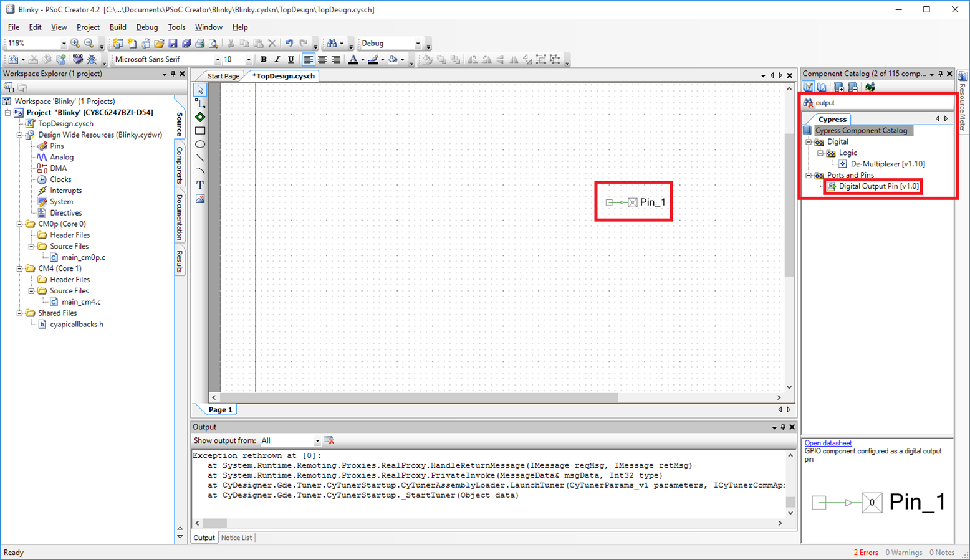Select the rectangle drawing tool
This screenshot has width=970, height=560.
(200, 131)
